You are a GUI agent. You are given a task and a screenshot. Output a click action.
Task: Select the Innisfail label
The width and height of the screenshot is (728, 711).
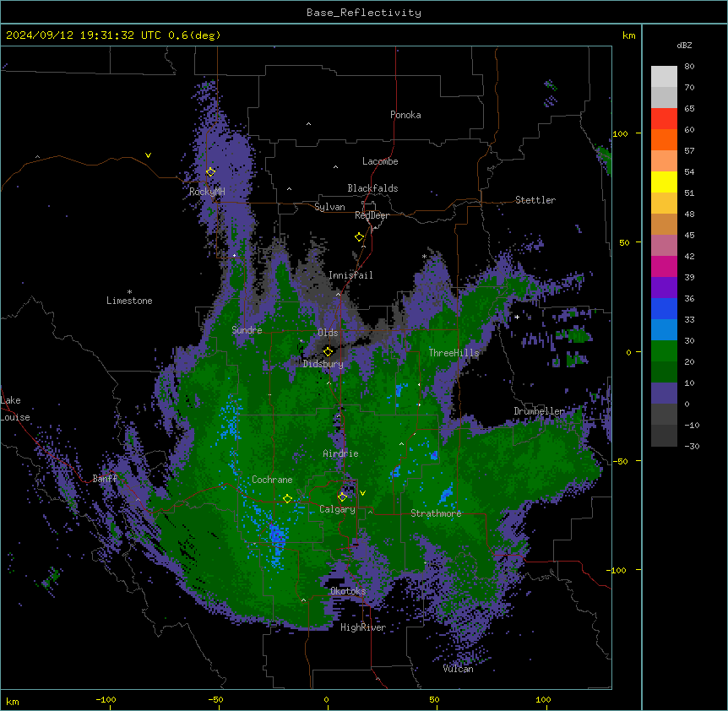click(x=350, y=275)
